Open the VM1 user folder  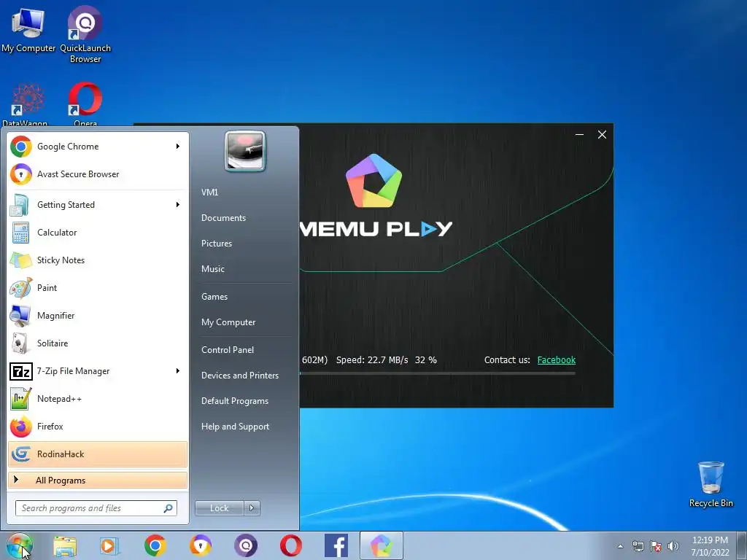(x=209, y=192)
